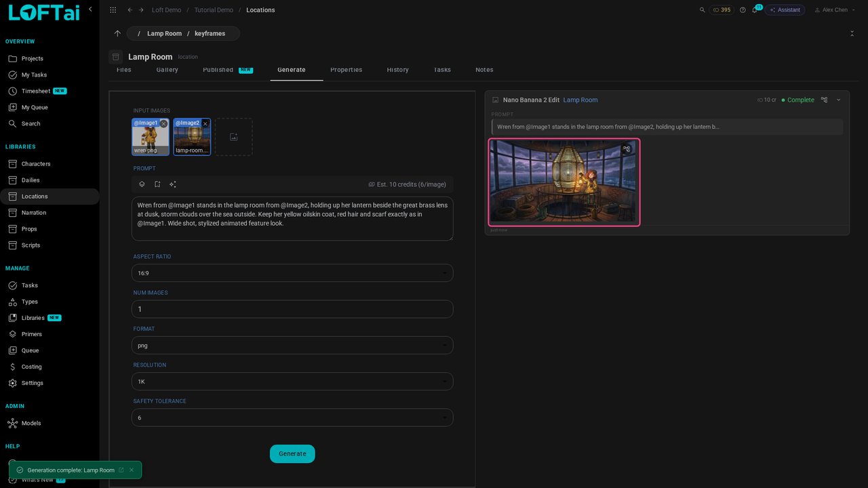Screen dimensions: 868x488
Task: Click into the prompt text area
Action: [x=292, y=219]
